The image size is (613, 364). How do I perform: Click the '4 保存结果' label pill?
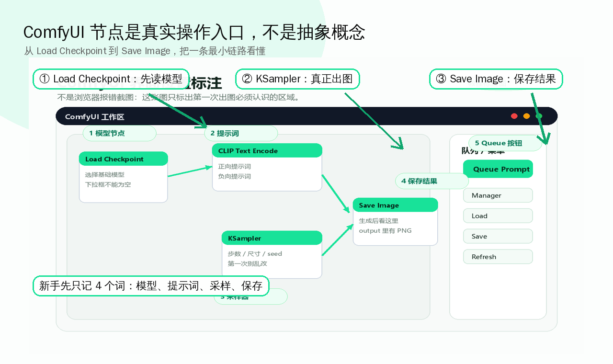[x=432, y=181]
